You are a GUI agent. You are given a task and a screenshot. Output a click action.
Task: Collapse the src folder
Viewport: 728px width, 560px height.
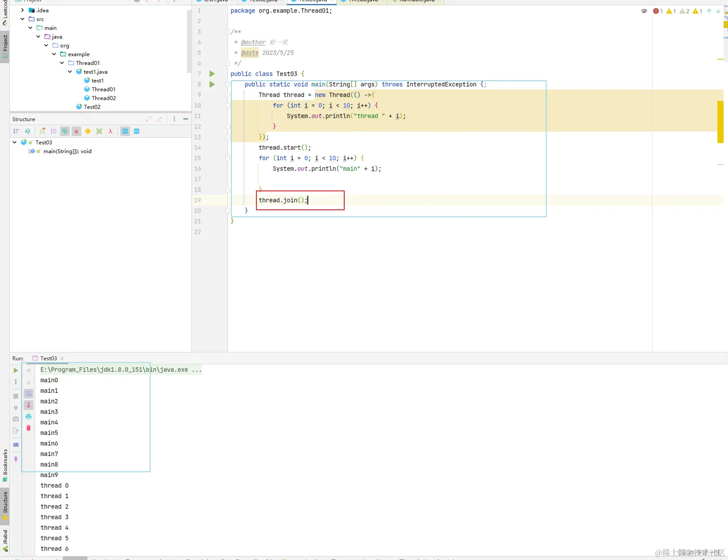coord(22,19)
